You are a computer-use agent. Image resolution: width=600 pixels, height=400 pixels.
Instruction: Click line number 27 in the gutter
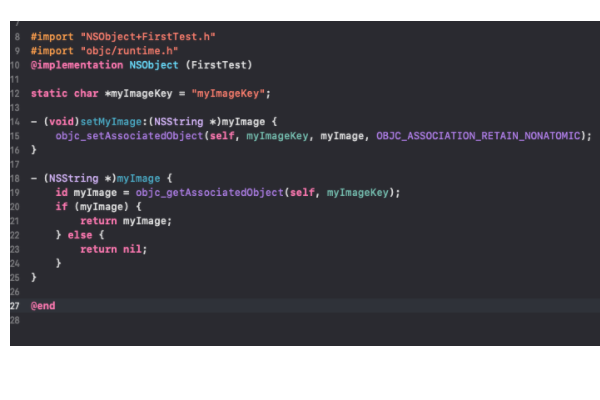click(15, 305)
